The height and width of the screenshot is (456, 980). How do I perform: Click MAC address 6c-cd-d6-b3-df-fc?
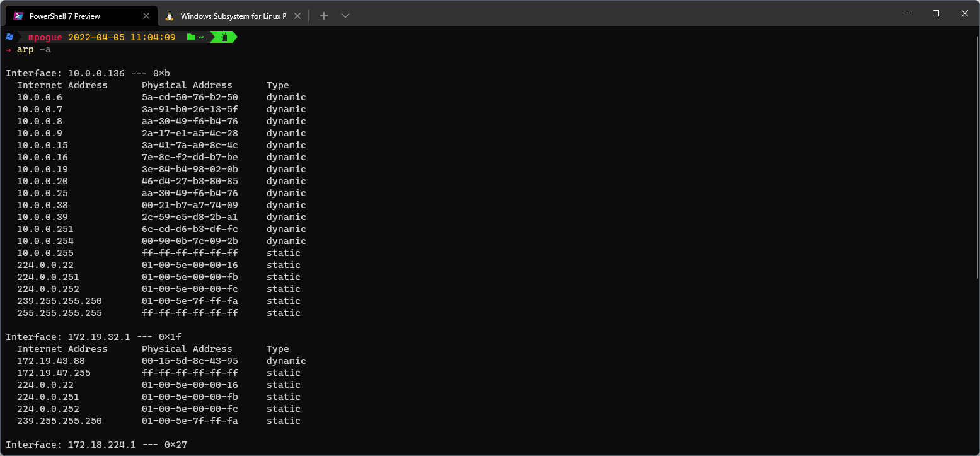190,229
